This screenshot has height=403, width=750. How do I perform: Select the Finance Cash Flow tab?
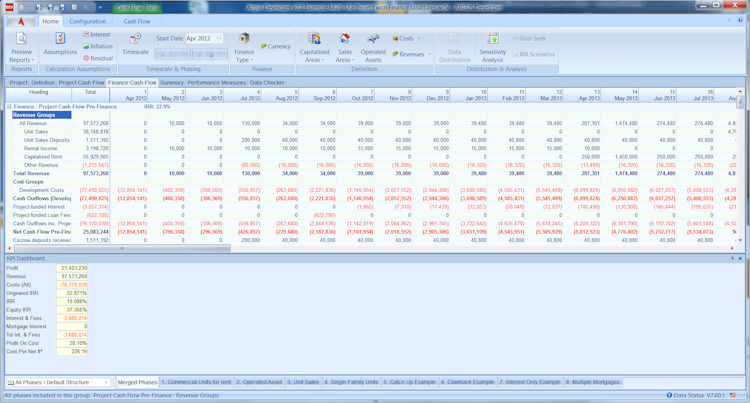(x=132, y=83)
